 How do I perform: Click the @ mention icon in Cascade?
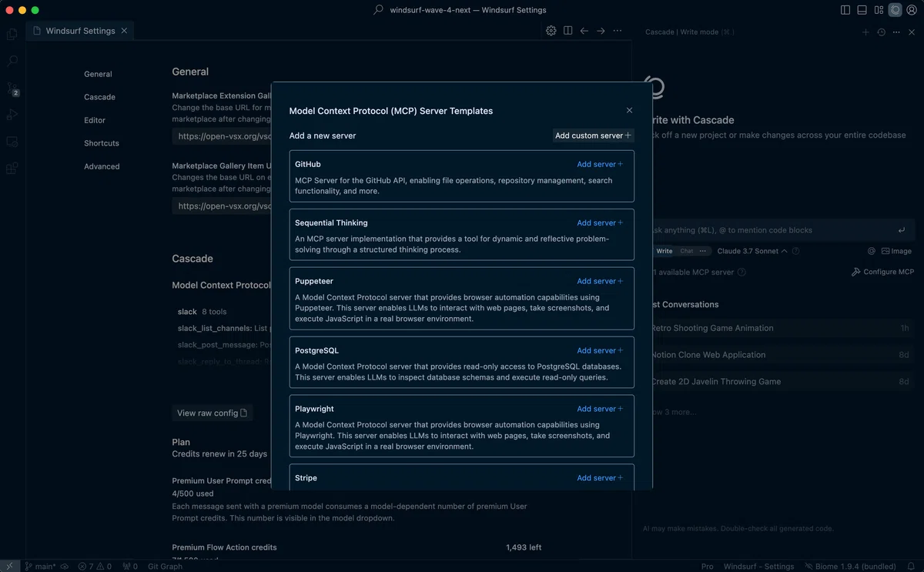tap(872, 251)
